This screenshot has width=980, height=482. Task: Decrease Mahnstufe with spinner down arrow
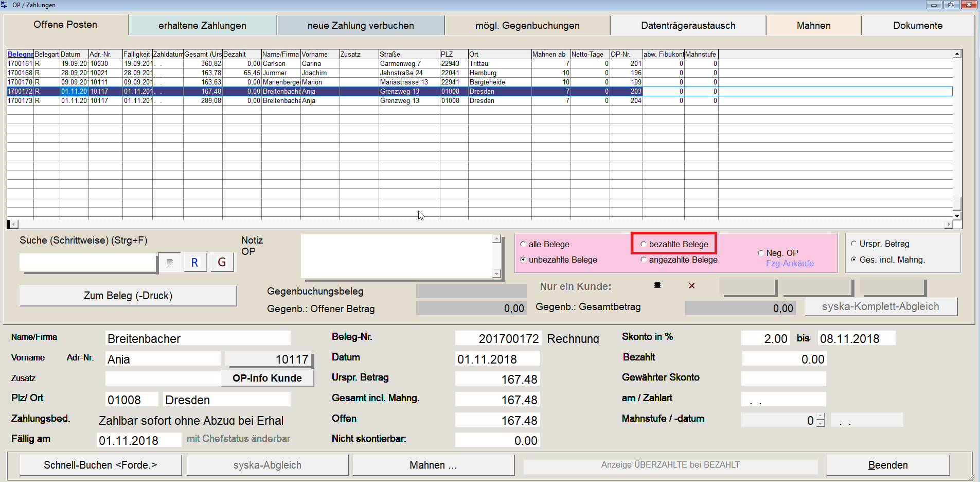821,424
